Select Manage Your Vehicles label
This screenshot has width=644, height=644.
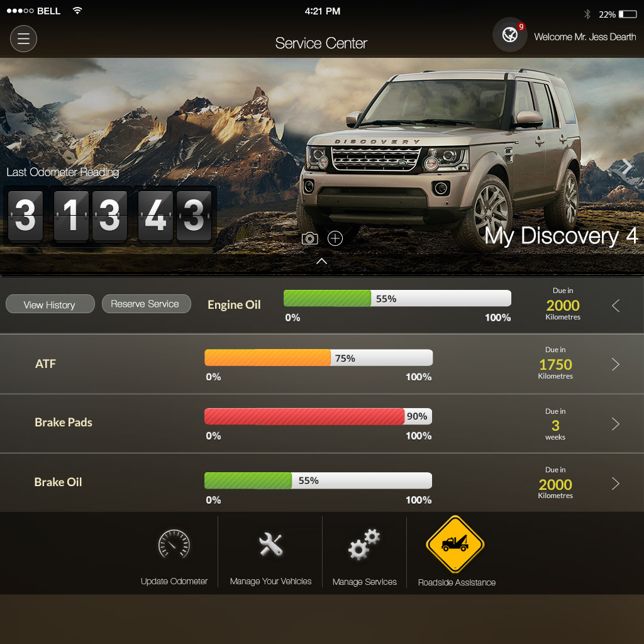coord(270,581)
